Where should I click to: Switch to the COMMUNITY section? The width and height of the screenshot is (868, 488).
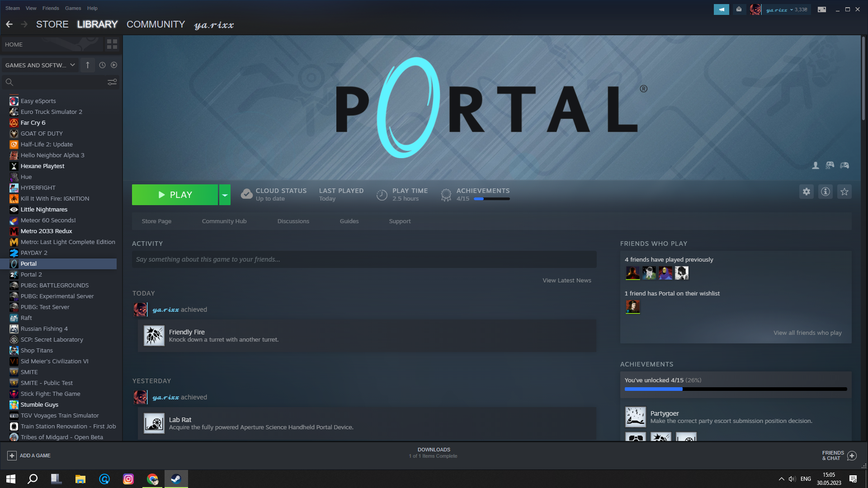pyautogui.click(x=156, y=24)
